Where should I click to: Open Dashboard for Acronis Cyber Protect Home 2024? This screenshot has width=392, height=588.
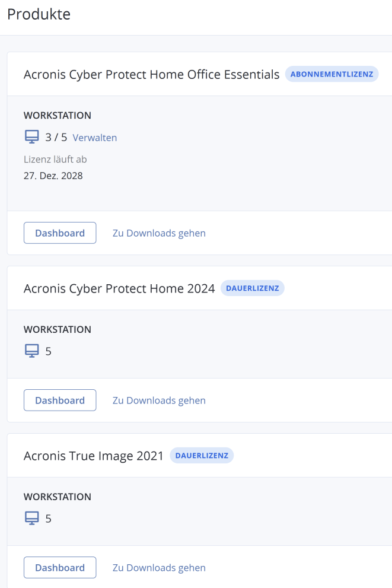coord(60,401)
